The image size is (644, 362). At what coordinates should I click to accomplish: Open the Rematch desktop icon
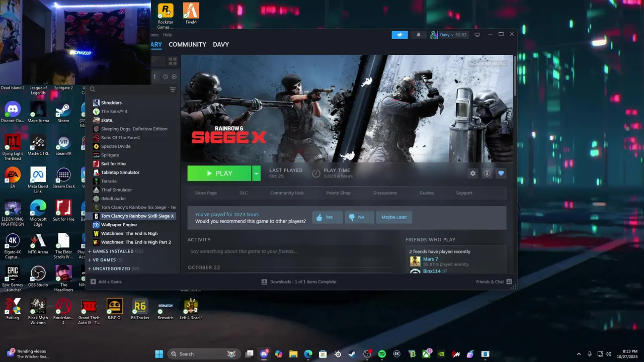pyautogui.click(x=166, y=309)
